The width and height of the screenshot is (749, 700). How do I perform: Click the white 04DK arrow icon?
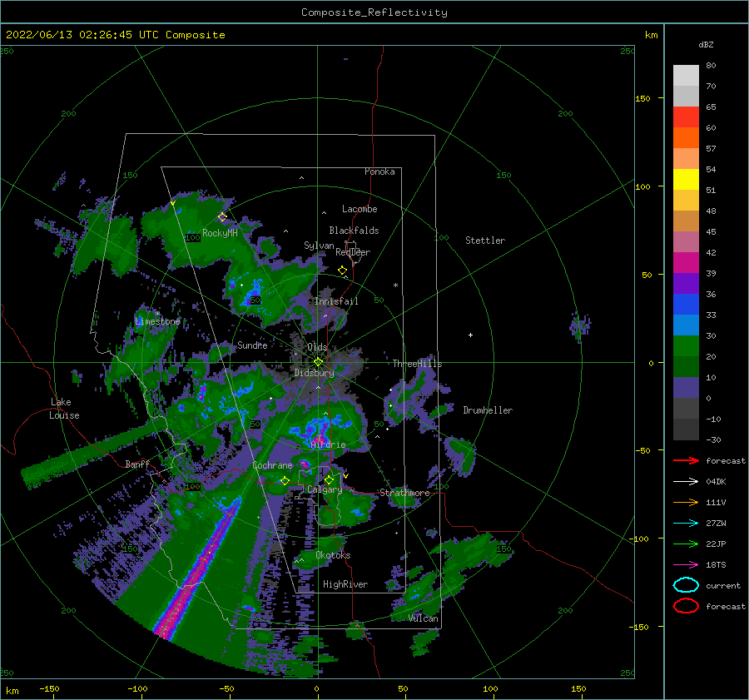[686, 481]
